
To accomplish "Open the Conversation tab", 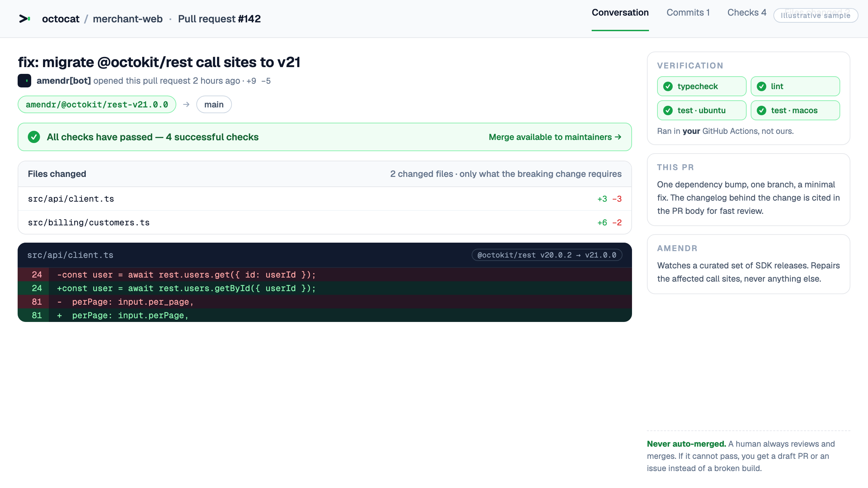I will [620, 13].
